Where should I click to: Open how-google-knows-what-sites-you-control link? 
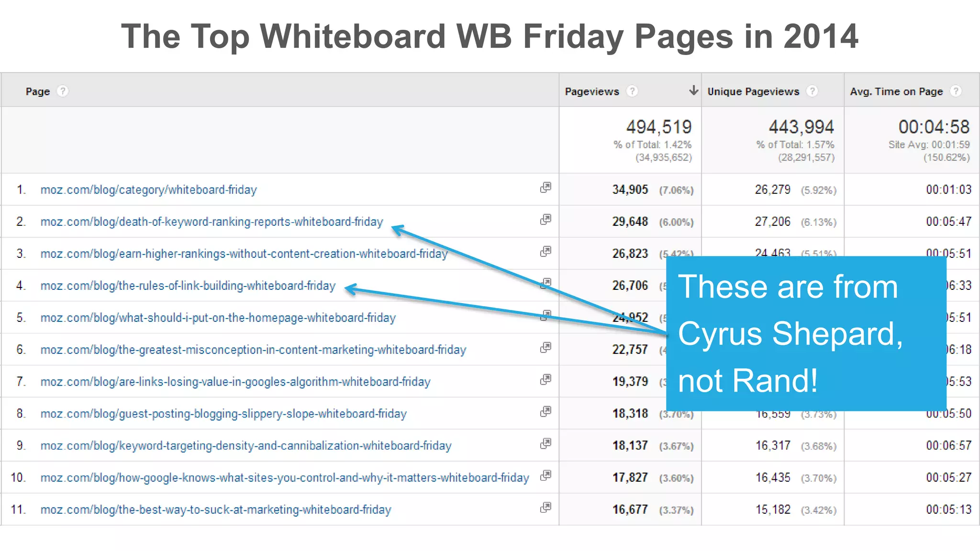coord(285,478)
